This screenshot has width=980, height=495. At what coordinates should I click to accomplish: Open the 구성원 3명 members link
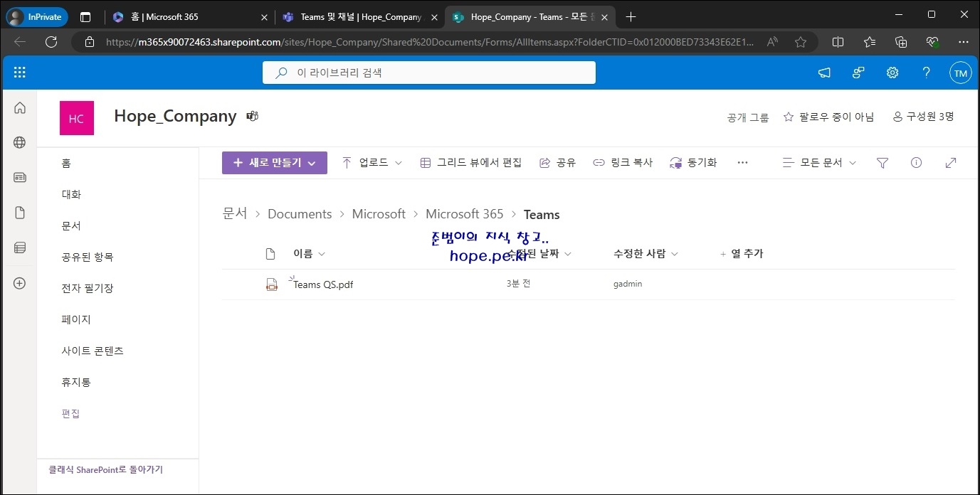point(923,117)
